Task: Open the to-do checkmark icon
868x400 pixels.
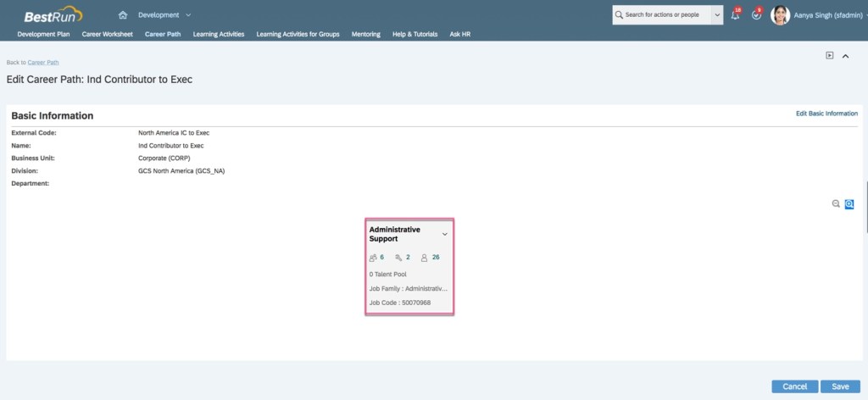Action: point(756,15)
